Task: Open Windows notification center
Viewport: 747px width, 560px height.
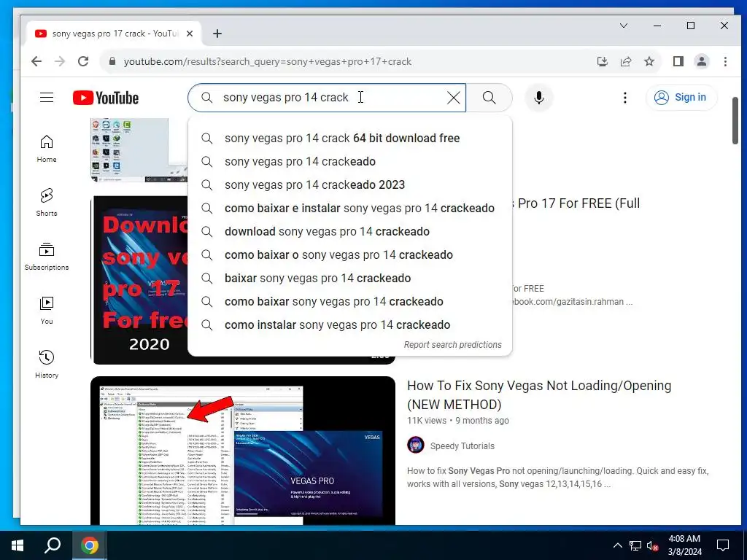Action: (x=723, y=545)
